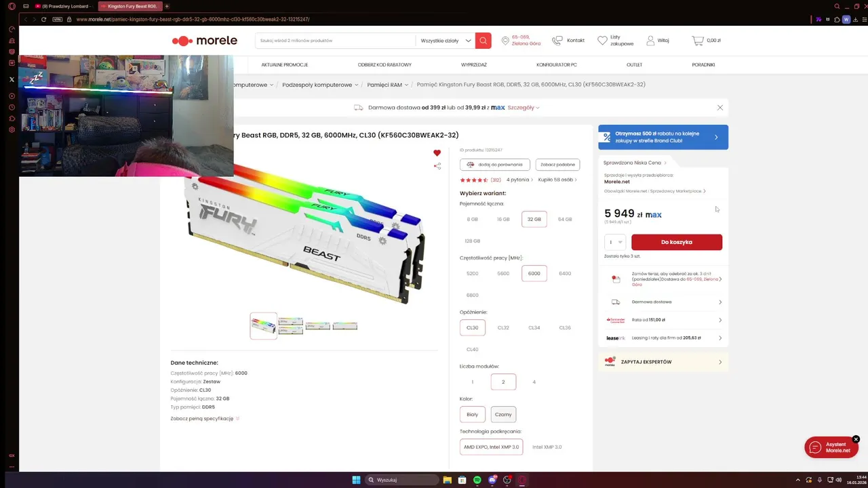Click the Witaj user account icon

click(x=650, y=41)
